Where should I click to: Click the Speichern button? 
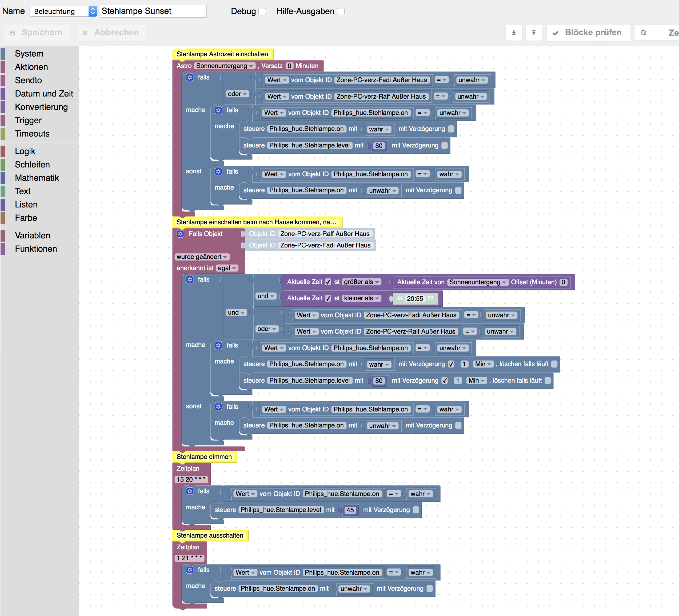click(x=37, y=33)
